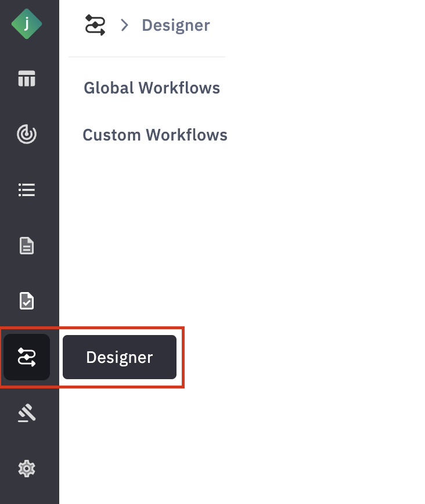Open the radar target icon in sidebar

tap(27, 134)
